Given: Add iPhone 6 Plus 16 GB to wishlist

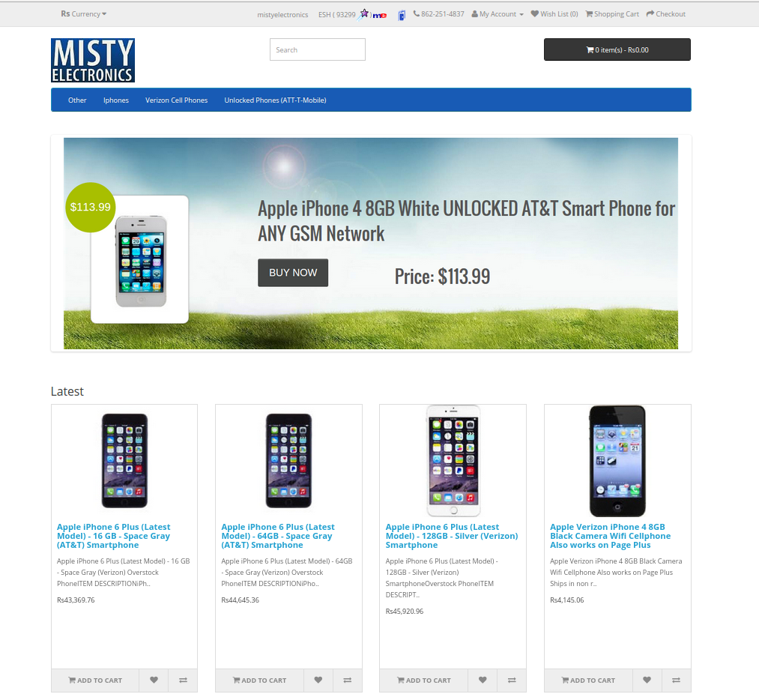Looking at the screenshot, I should click(x=154, y=681).
